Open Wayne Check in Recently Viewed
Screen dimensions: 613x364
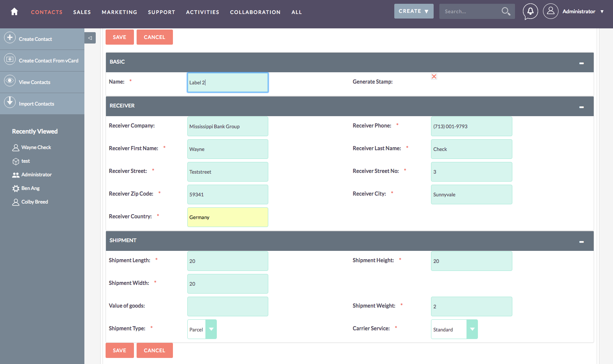click(36, 148)
